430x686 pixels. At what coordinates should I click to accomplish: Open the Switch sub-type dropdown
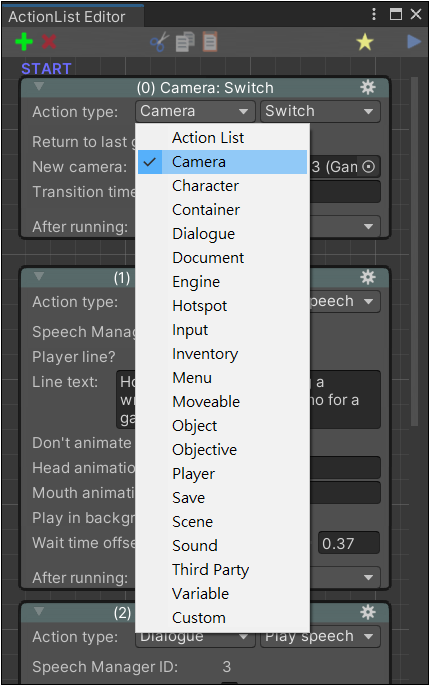tap(320, 111)
